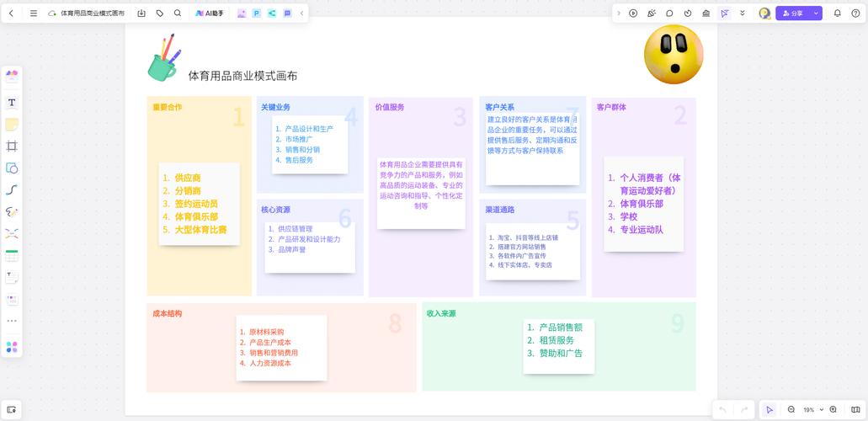The height and width of the screenshot is (421, 868).
Task: Select the text note card tool
Action: [x=12, y=277]
